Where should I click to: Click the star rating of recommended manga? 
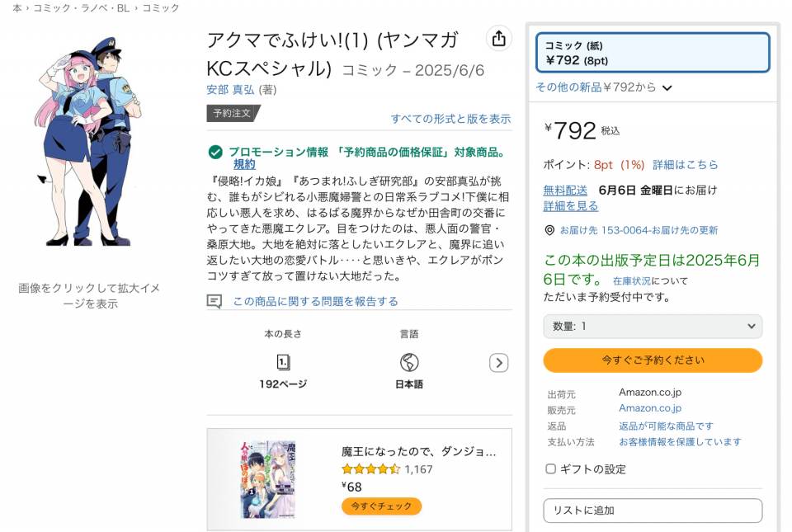coord(371,469)
